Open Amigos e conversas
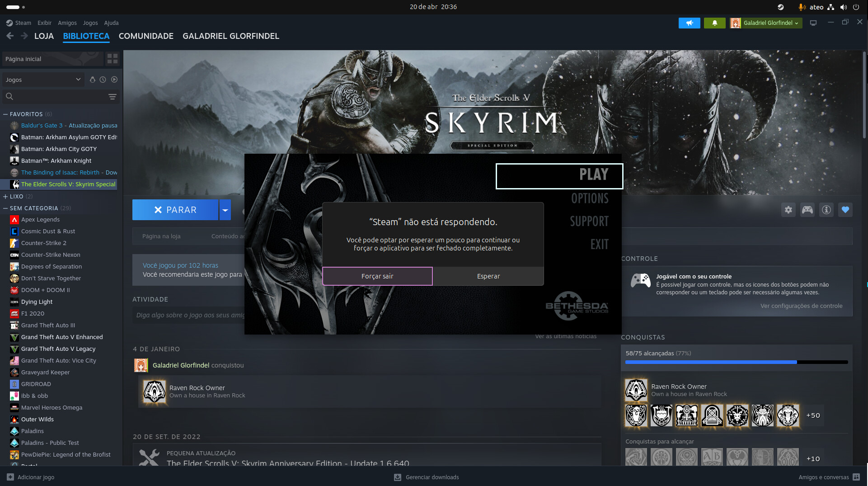 tap(829, 477)
